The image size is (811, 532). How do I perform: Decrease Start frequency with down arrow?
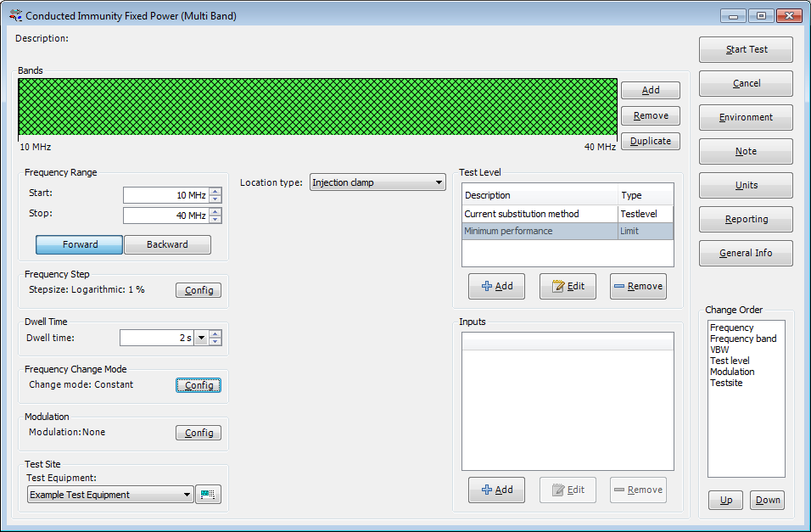tap(215, 199)
